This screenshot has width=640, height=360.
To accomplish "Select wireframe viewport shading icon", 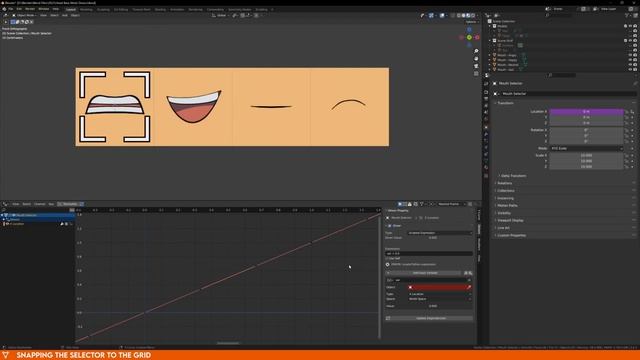I will coord(458,16).
